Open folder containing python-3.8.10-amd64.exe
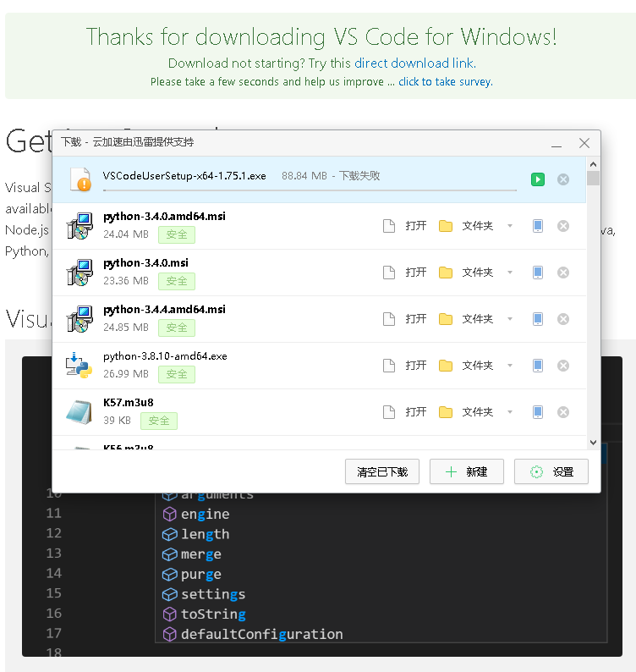Screen dimensions: 636x672 pos(466,366)
